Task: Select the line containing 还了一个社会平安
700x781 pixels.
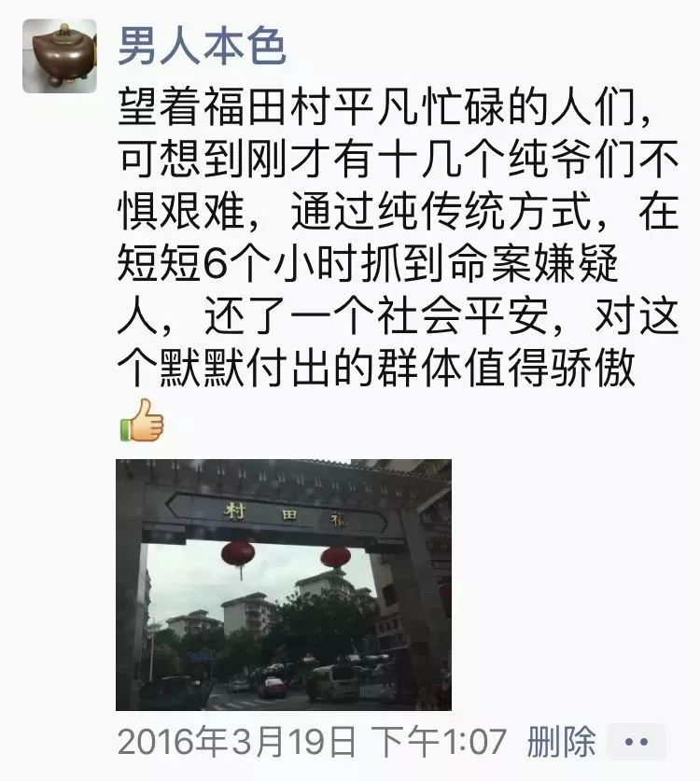Action: click(x=399, y=316)
